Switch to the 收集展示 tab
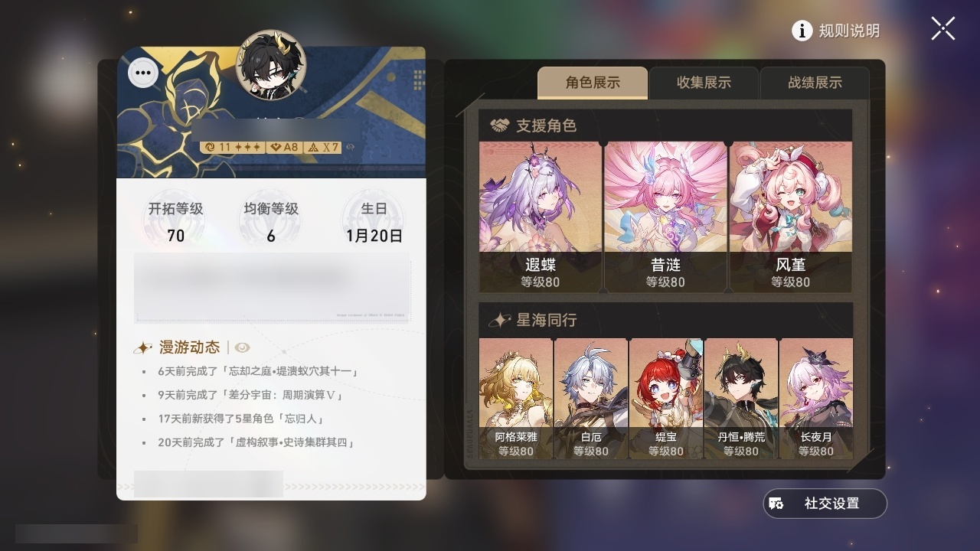 point(704,83)
